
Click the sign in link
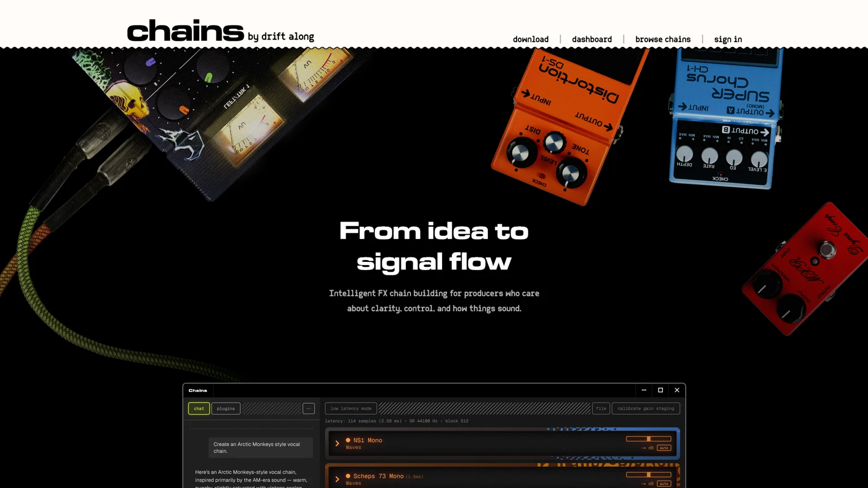point(728,39)
